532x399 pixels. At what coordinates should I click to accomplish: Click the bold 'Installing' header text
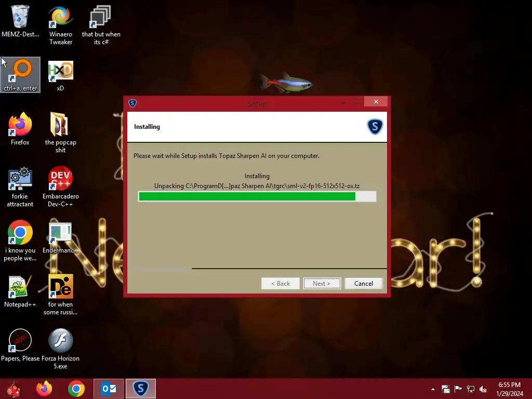(x=147, y=127)
